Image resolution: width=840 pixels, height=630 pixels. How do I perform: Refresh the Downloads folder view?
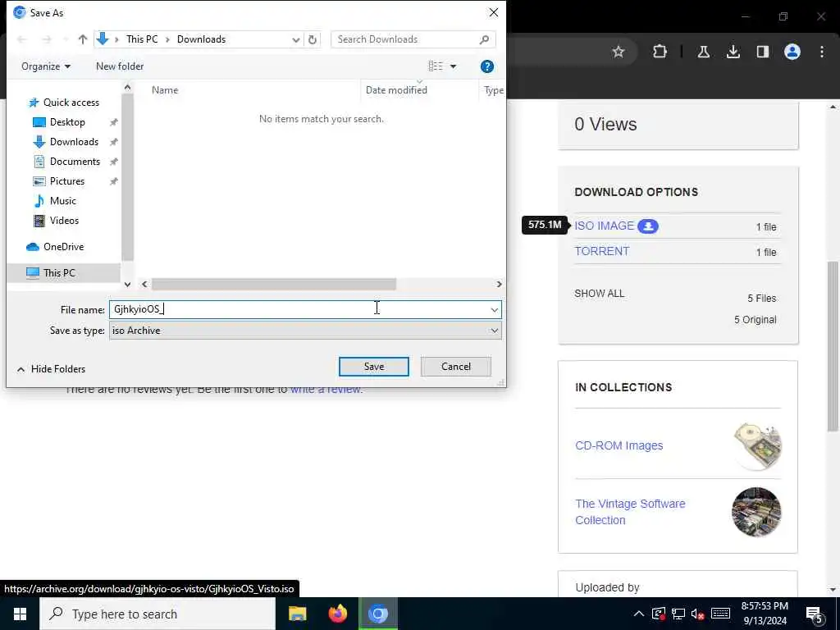[x=313, y=39]
